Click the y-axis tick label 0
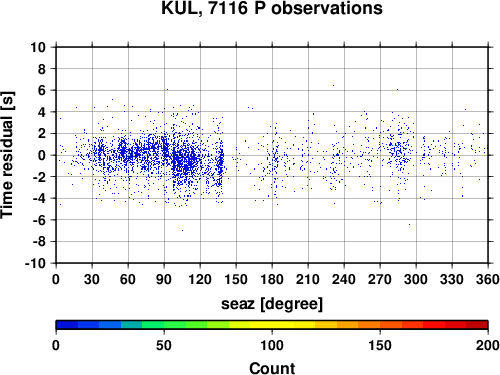 (42, 155)
